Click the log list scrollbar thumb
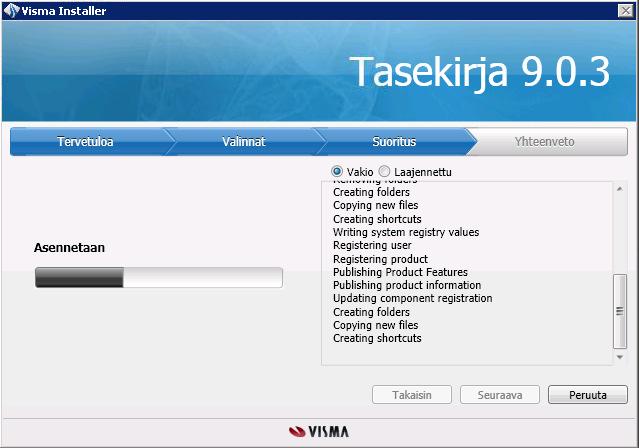639x448 pixels. (x=619, y=311)
